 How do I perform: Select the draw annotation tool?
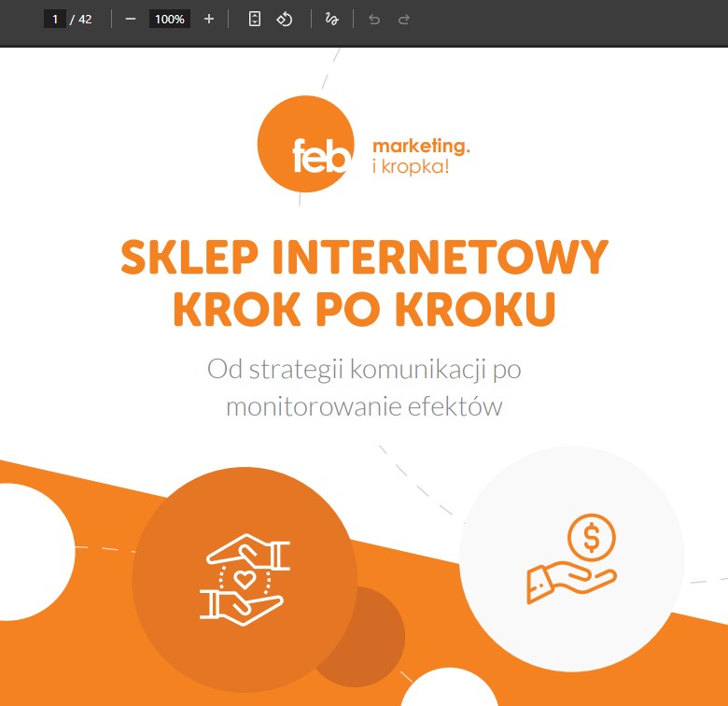331,19
